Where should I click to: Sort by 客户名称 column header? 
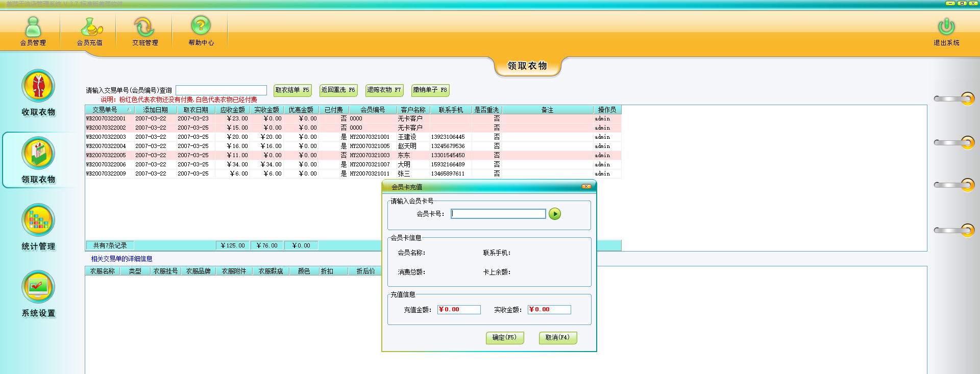point(413,110)
